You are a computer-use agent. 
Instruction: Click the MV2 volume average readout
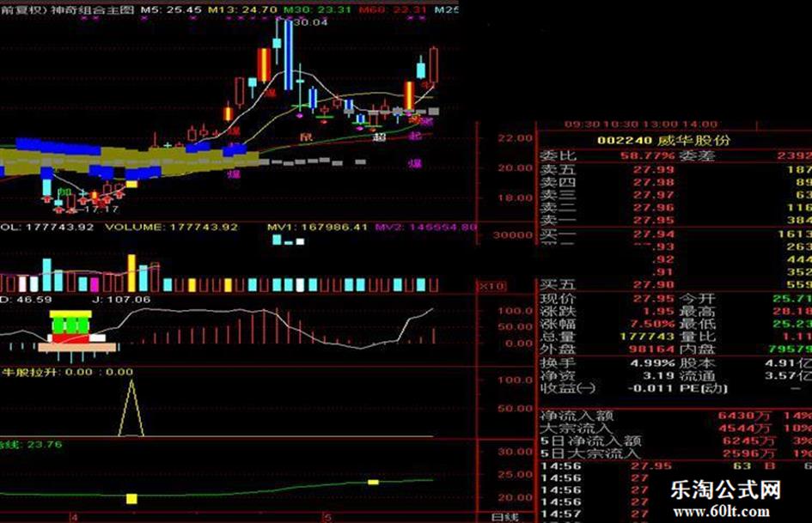tap(425, 227)
